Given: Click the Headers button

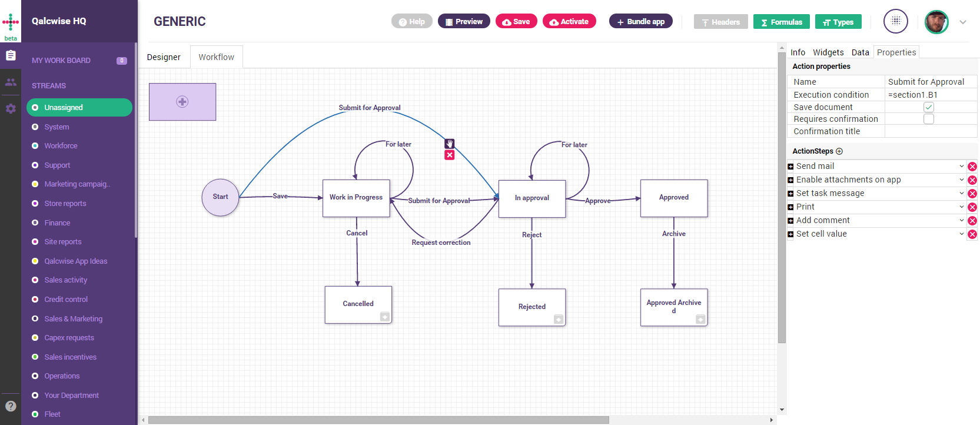Looking at the screenshot, I should pyautogui.click(x=721, y=22).
